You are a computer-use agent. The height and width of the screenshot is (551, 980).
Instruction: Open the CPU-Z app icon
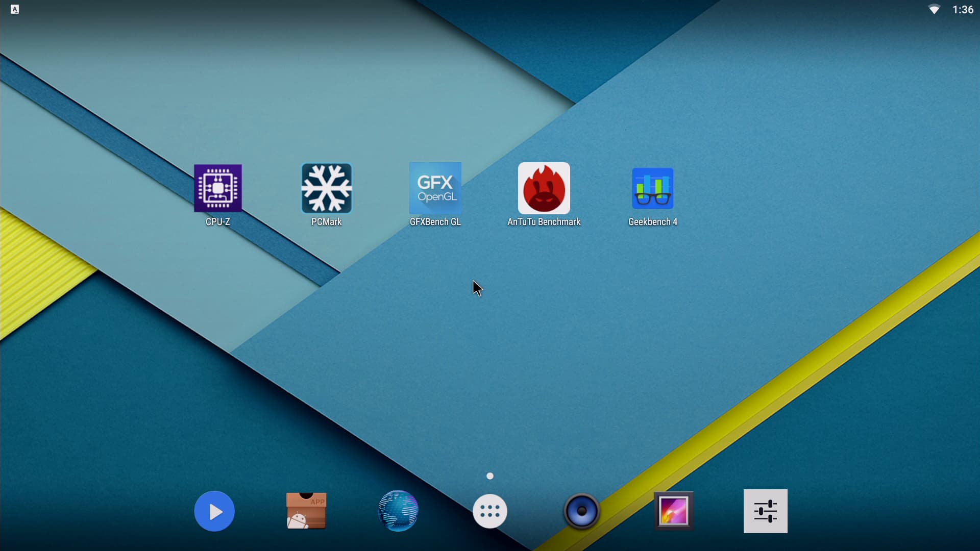218,188
